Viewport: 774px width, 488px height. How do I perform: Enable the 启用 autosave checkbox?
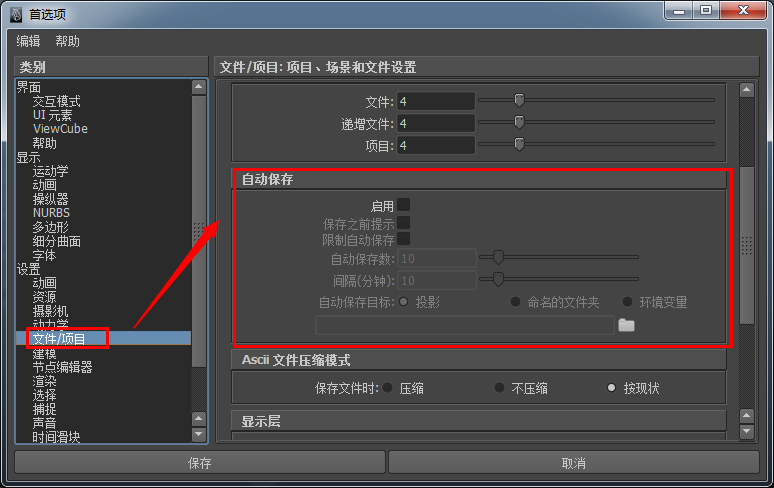403,205
